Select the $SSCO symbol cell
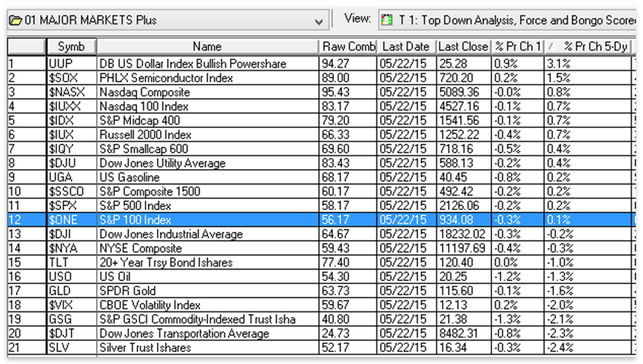The height and width of the screenshot is (364, 643). [x=72, y=191]
